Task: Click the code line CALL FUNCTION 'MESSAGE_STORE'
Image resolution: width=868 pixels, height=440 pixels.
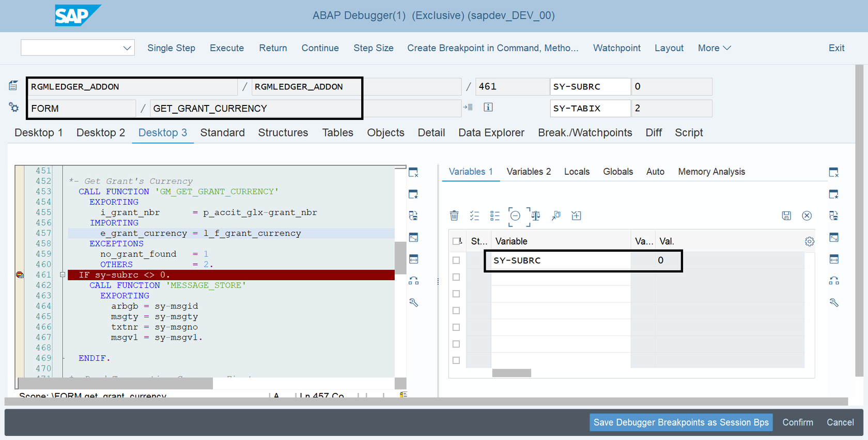Action: 167,285
